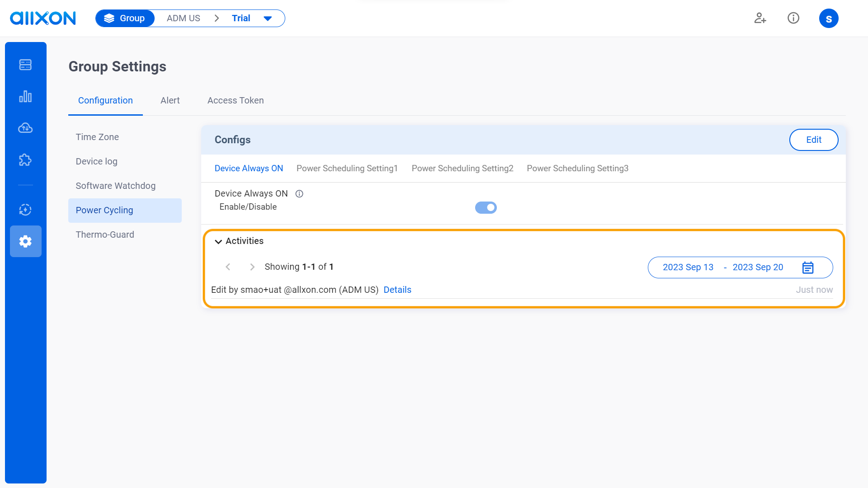Click the Group layers toggle button
Screen dimensions: 868x488
tap(125, 18)
